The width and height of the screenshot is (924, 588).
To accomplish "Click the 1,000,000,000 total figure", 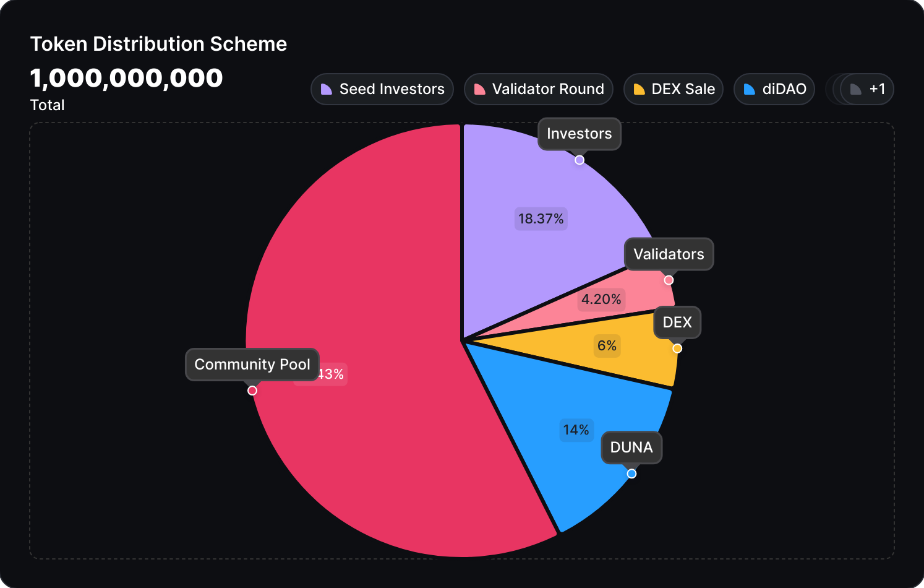I will pos(126,77).
